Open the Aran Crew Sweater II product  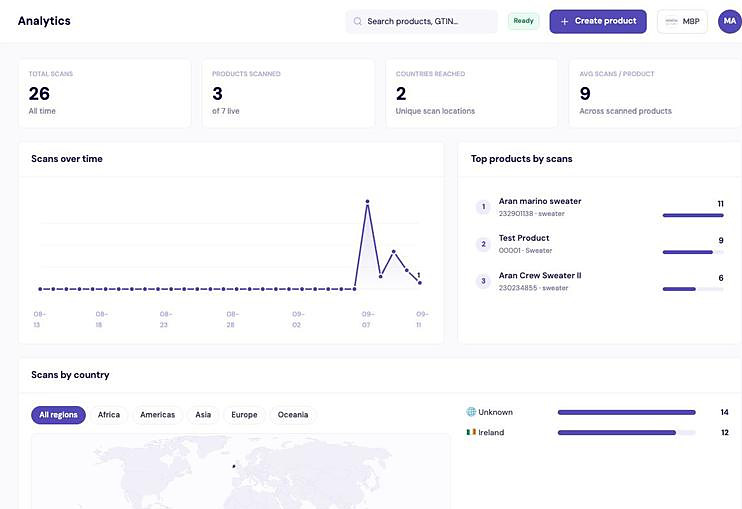click(x=540, y=275)
